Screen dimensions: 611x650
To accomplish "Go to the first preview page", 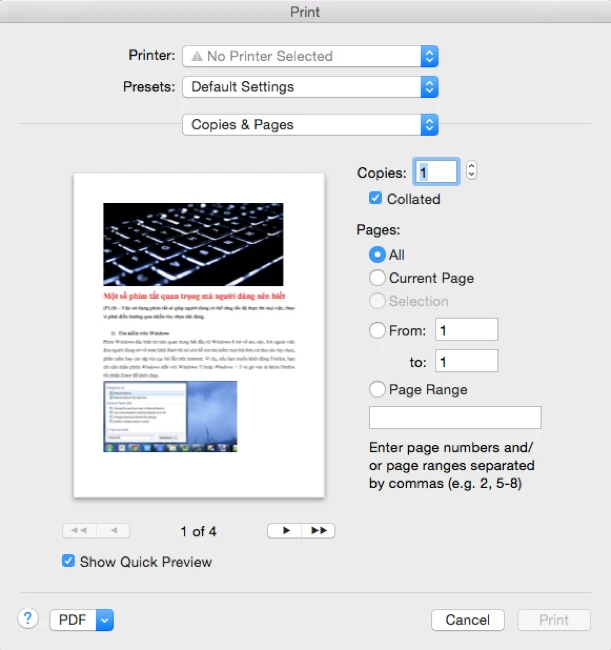I will [79, 531].
